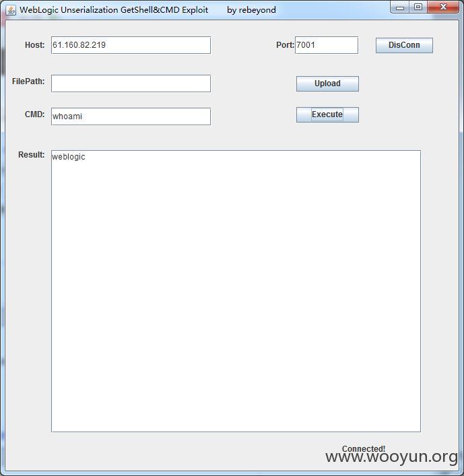Click into the empty FilePath field
Screen dimensions: 464x476
(131, 83)
